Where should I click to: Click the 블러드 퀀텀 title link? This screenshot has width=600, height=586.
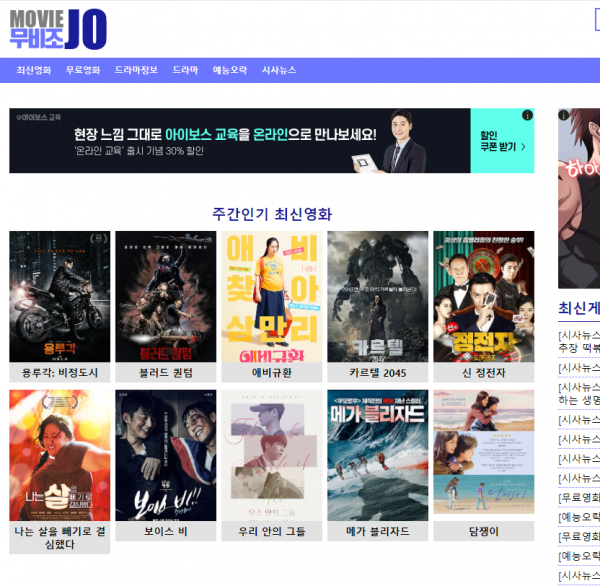coord(166,372)
